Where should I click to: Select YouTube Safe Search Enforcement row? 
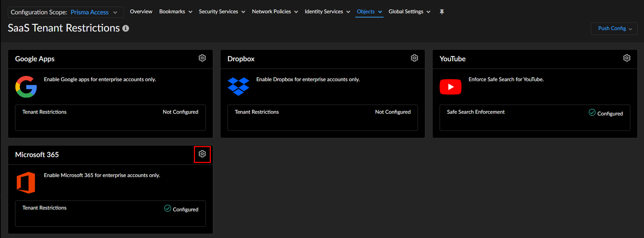click(535, 118)
